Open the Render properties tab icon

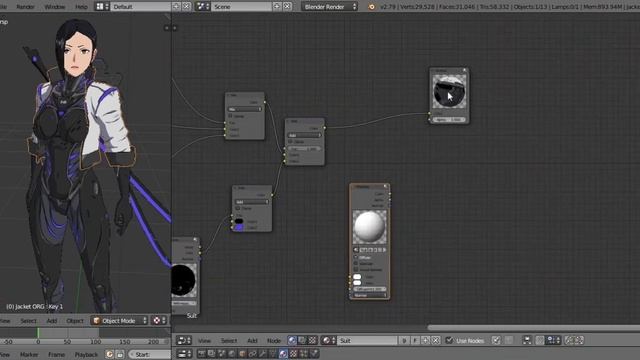[202, 353]
